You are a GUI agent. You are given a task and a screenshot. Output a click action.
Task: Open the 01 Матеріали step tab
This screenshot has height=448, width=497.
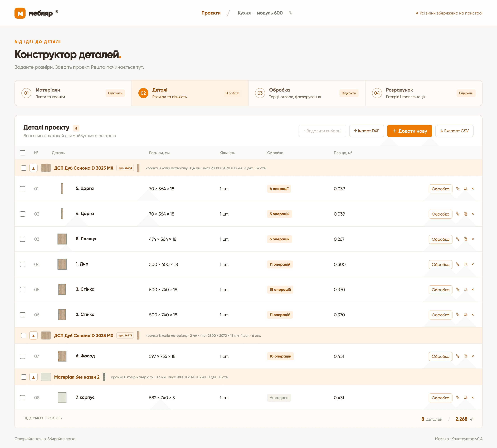pos(73,93)
